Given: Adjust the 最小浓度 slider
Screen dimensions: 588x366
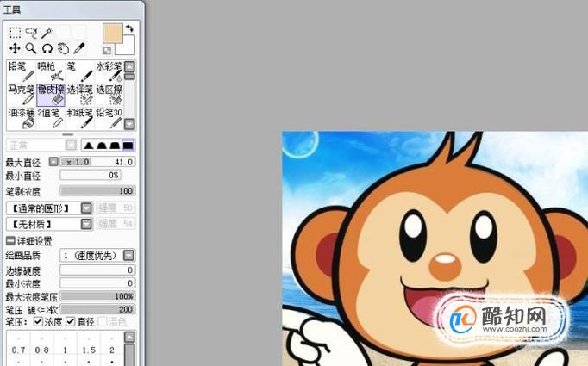Looking at the screenshot, I should [x=97, y=282].
